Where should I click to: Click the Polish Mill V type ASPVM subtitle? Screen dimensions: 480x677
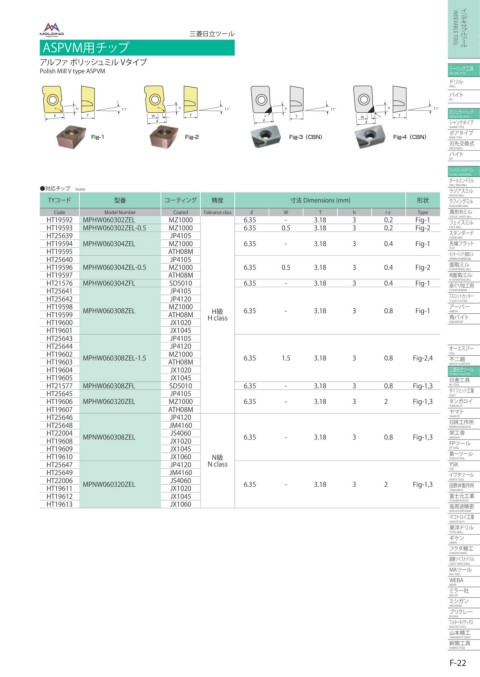[x=73, y=71]
